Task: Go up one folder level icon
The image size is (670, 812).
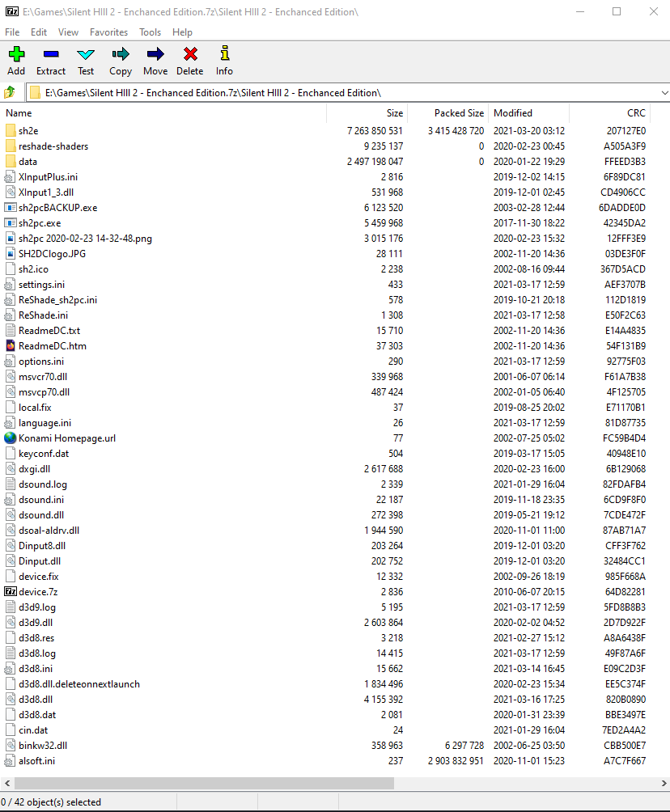Action: [10, 93]
